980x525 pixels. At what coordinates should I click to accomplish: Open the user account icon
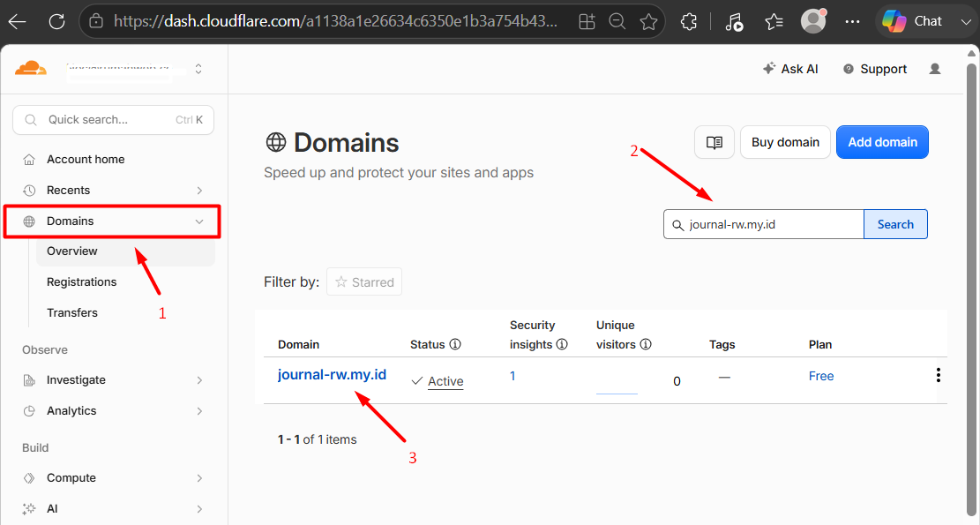point(935,69)
